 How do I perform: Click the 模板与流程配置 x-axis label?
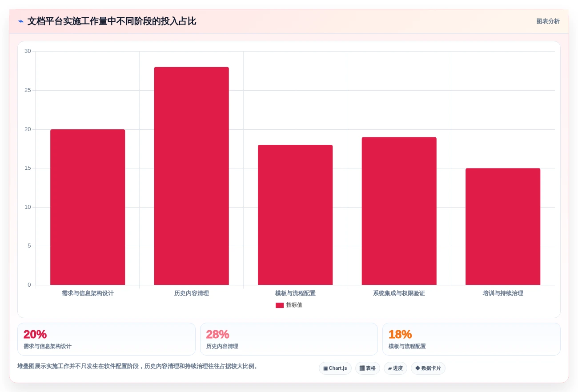(x=295, y=293)
